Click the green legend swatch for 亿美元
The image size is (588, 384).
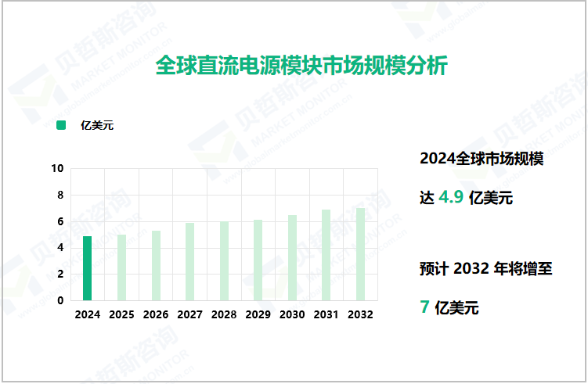tap(61, 125)
